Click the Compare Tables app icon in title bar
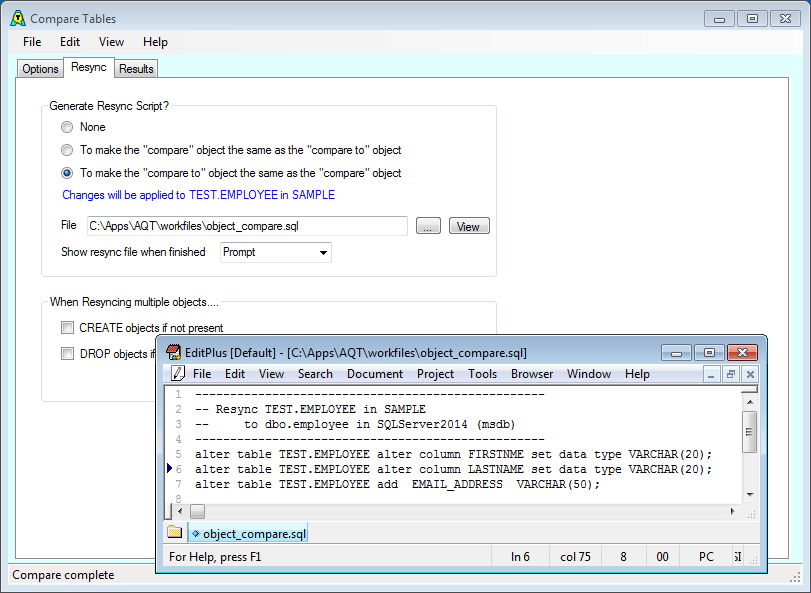This screenshot has height=593, width=811. pos(16,18)
